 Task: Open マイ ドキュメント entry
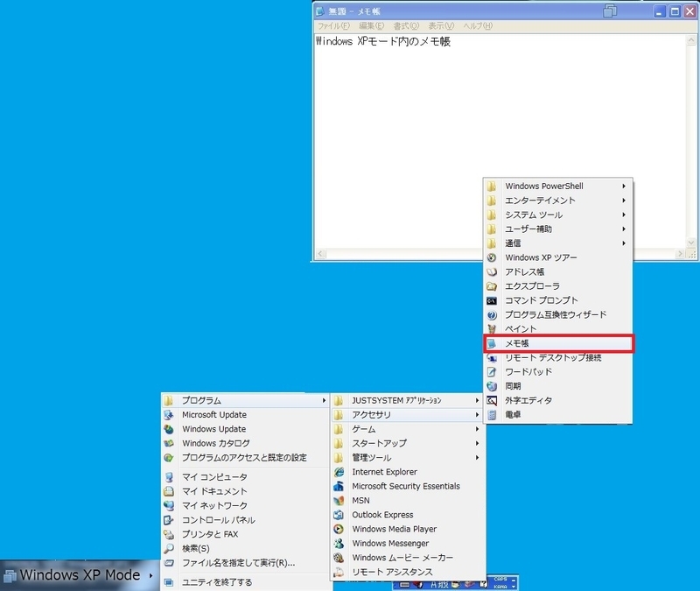pos(245,491)
